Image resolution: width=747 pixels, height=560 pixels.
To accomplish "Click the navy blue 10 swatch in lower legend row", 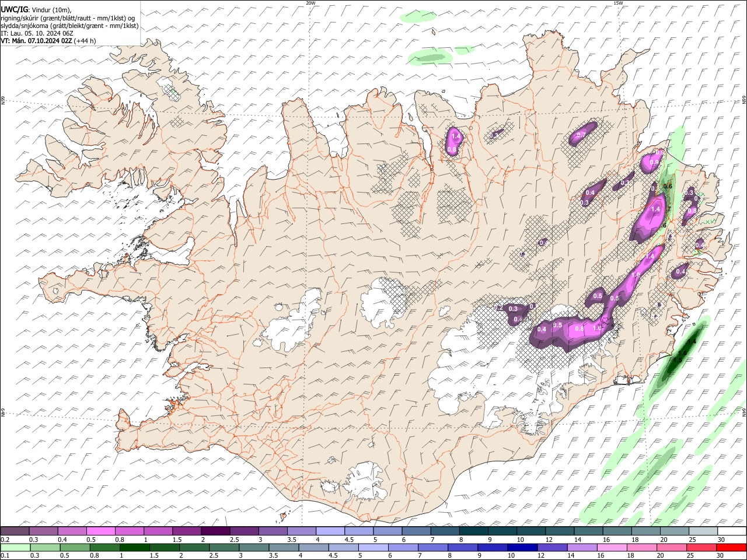I will pos(522,547).
